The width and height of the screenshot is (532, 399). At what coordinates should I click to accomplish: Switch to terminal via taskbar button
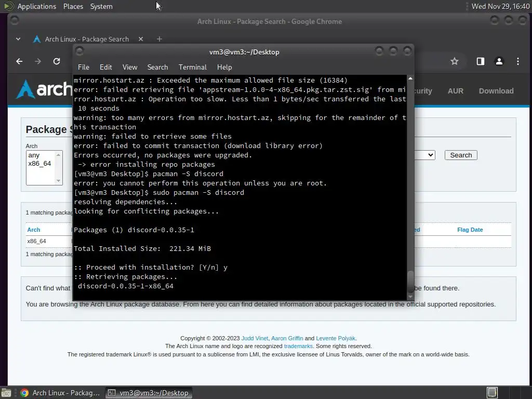pyautogui.click(x=149, y=393)
